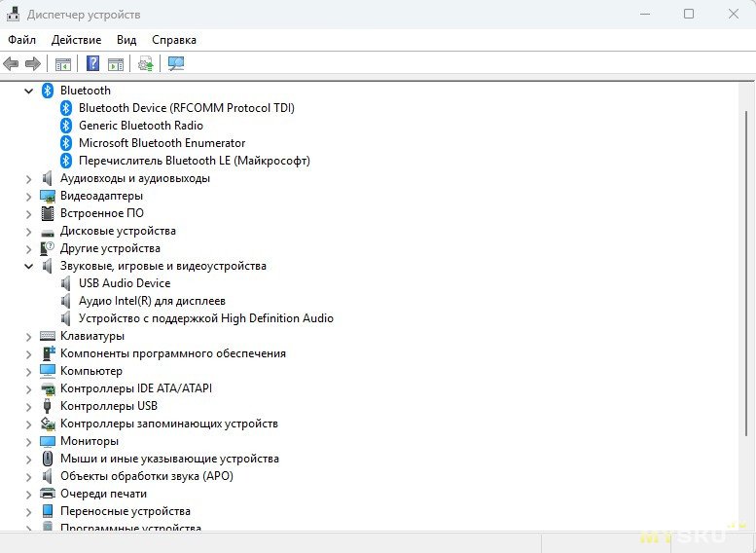756x553 pixels.
Task: Select Microsoft Bluetooth Enumerator device
Action: pos(162,143)
